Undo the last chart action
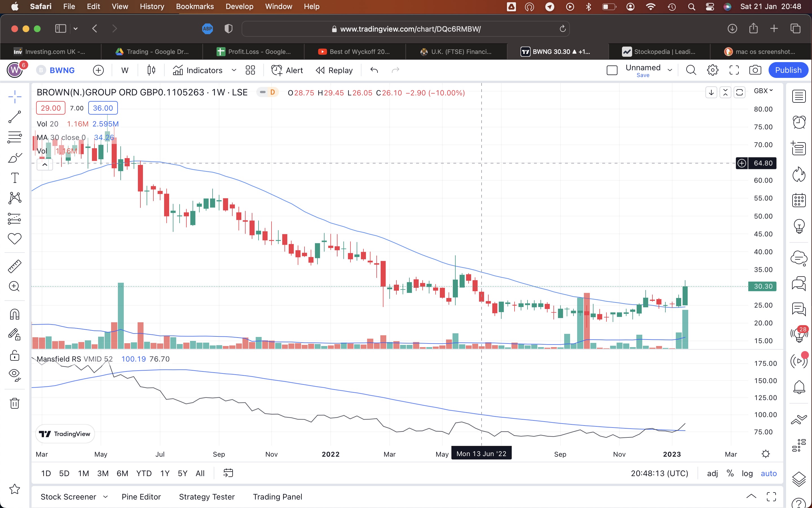The image size is (812, 508). click(374, 70)
